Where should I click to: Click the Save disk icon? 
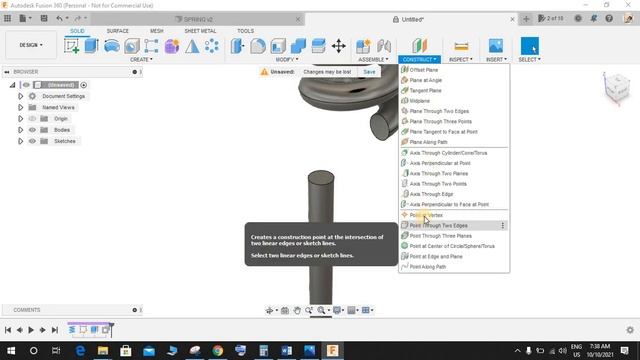coord(44,18)
